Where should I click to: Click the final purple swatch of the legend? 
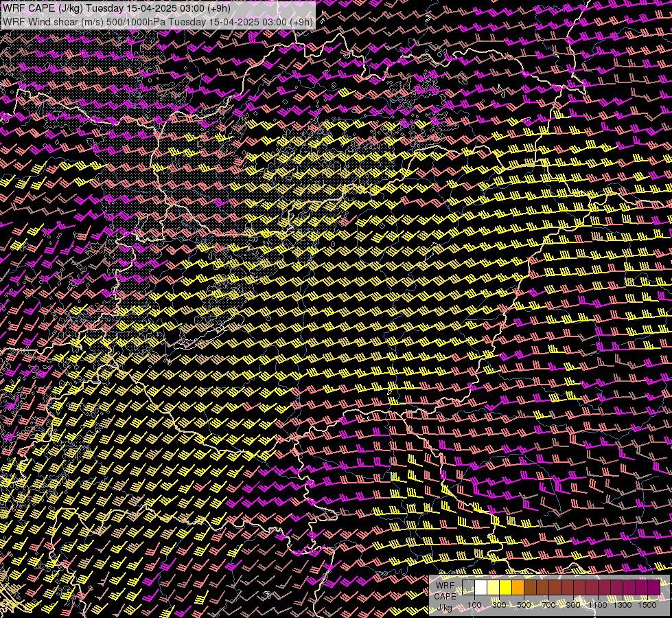tap(654, 588)
